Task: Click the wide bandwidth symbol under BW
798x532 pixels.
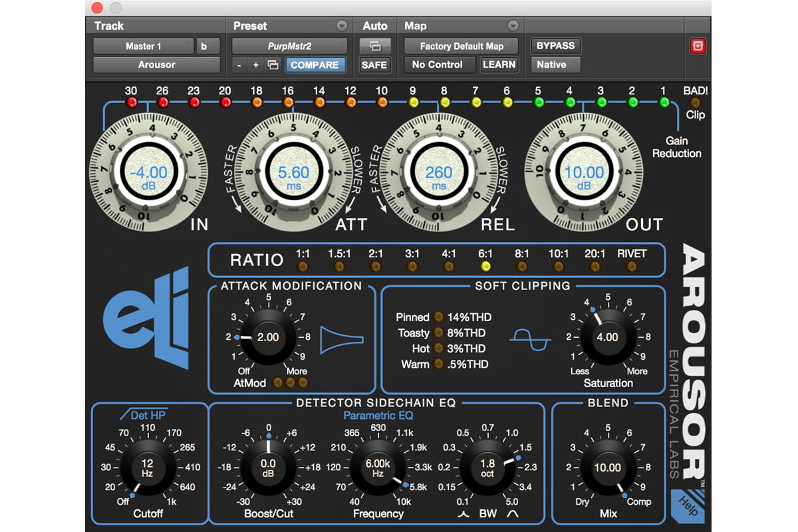Action: click(512, 514)
